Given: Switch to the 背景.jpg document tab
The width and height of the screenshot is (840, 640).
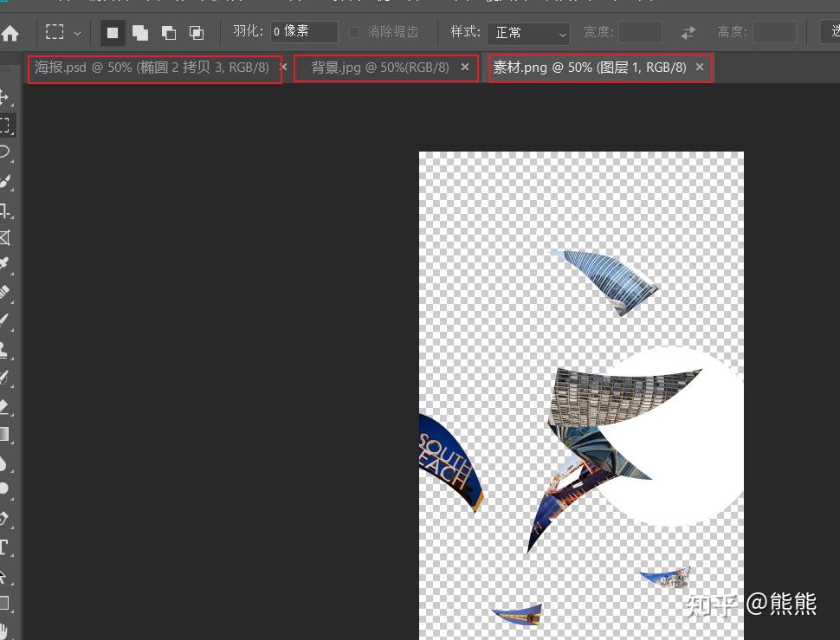Looking at the screenshot, I should click(380, 68).
